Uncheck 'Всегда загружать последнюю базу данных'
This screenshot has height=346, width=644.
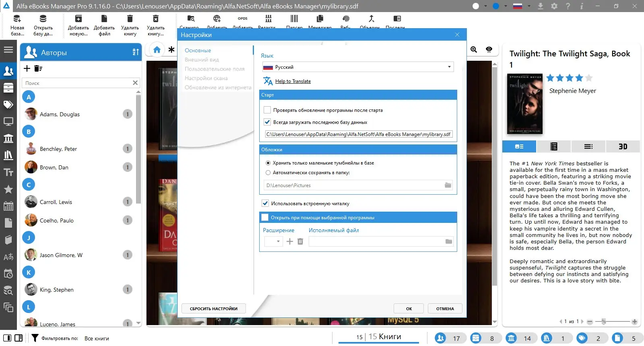click(267, 122)
